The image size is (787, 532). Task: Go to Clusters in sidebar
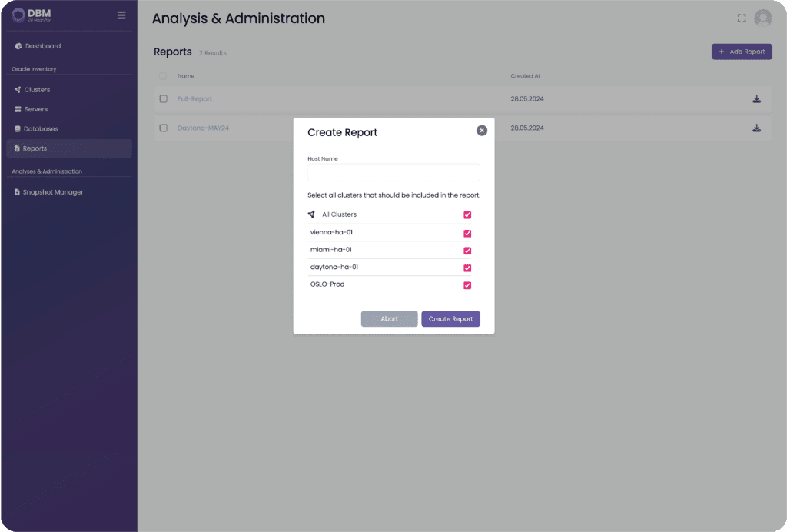point(37,90)
